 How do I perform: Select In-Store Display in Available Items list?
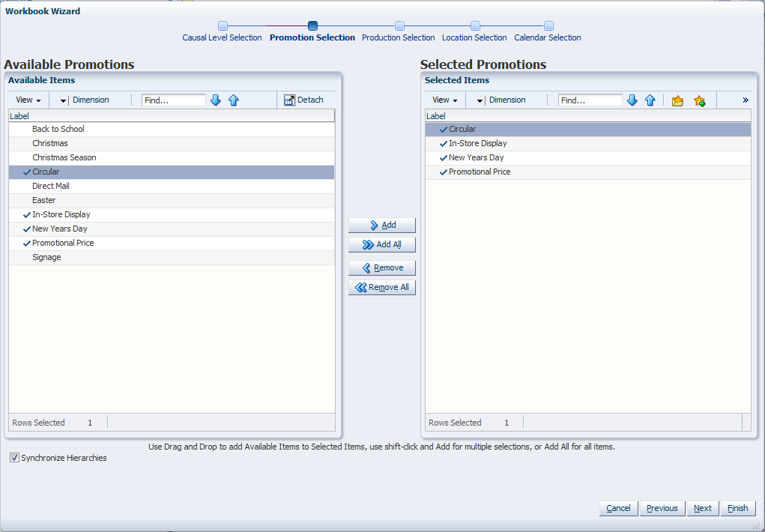[172, 214]
